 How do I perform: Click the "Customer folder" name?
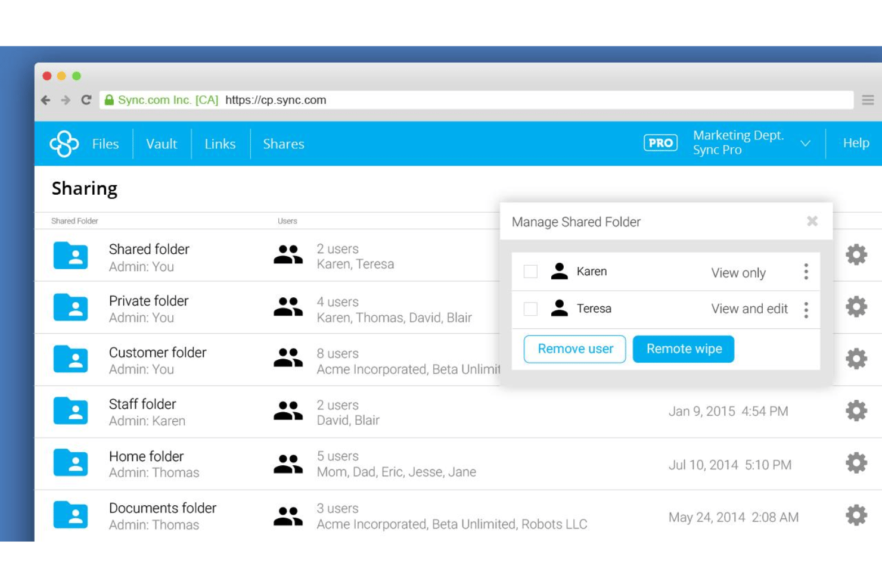pyautogui.click(x=157, y=353)
